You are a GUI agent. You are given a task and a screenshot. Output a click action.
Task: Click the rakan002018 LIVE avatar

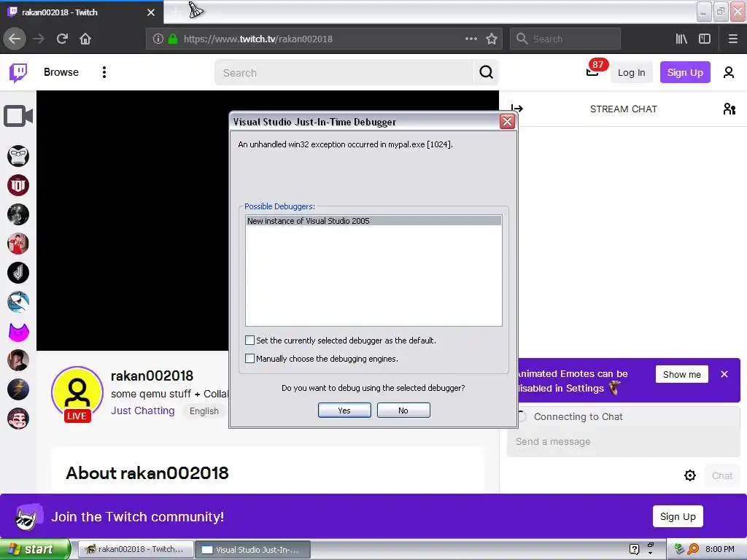(77, 393)
